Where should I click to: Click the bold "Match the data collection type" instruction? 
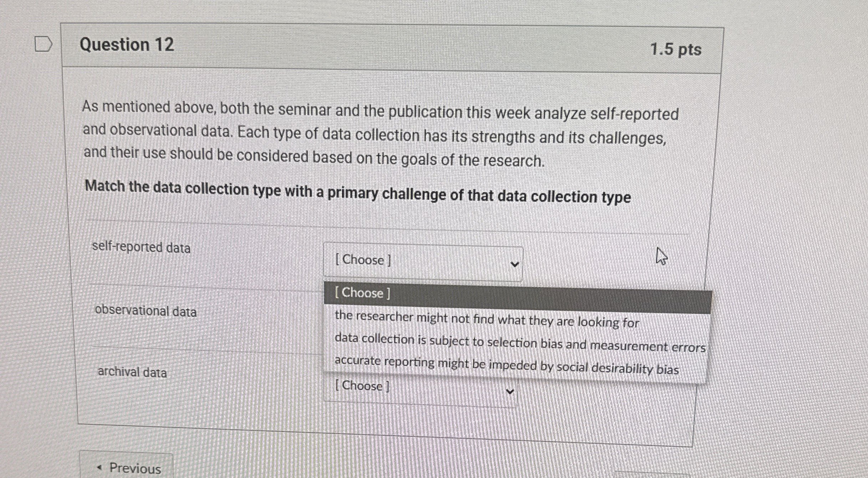[358, 192]
